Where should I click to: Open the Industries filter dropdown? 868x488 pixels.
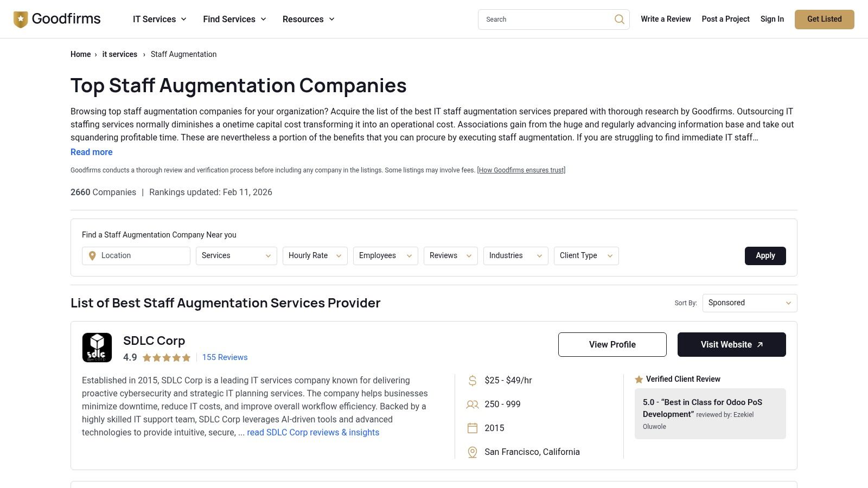(515, 256)
